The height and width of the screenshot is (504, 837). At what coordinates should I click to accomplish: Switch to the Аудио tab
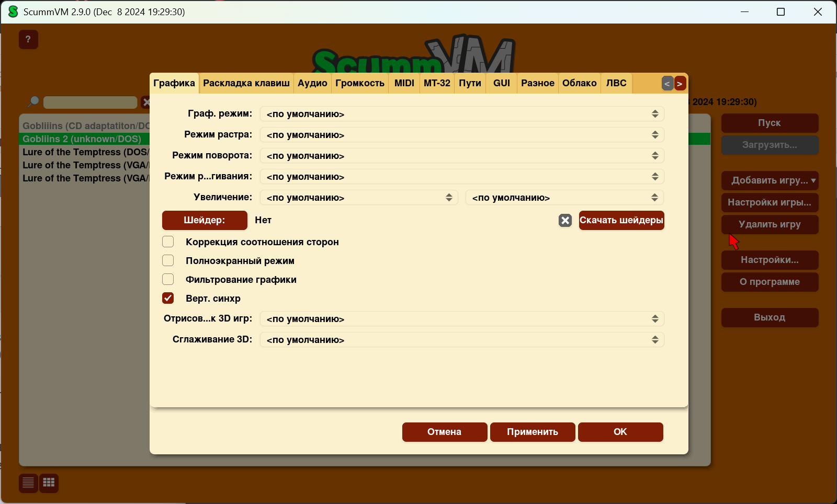click(312, 83)
